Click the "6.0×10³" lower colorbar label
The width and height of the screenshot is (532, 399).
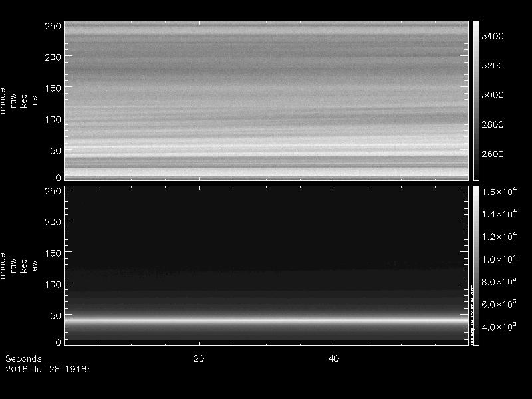[x=499, y=304]
